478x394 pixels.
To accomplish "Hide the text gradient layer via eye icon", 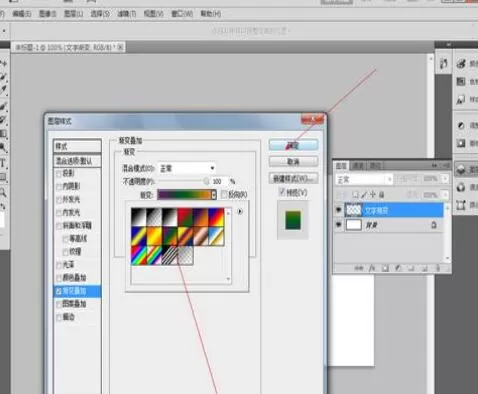I will tap(339, 210).
